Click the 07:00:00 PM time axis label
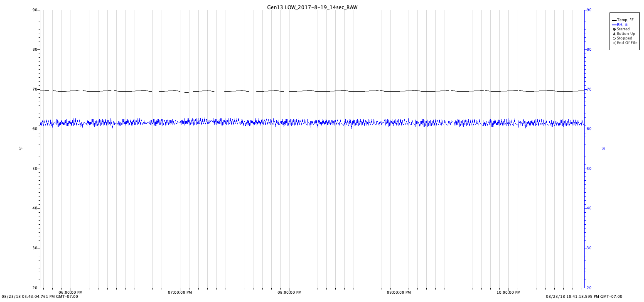The width and height of the screenshot is (644, 302). [x=180, y=292]
